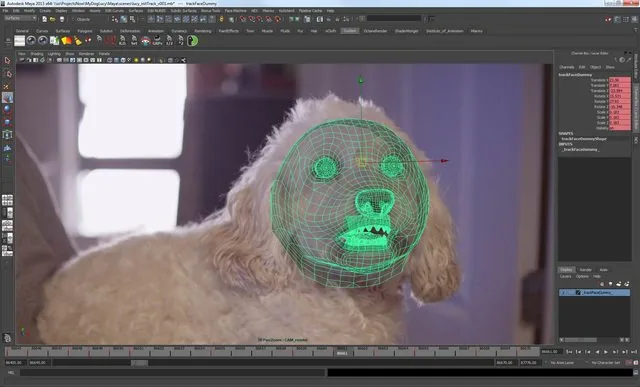This screenshot has width=640, height=387.
Task: Click the Visibility value field in Channel Box
Action: tap(619, 128)
